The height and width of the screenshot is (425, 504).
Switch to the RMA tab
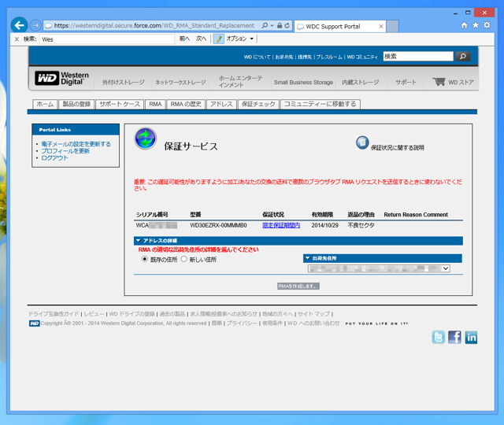click(155, 104)
